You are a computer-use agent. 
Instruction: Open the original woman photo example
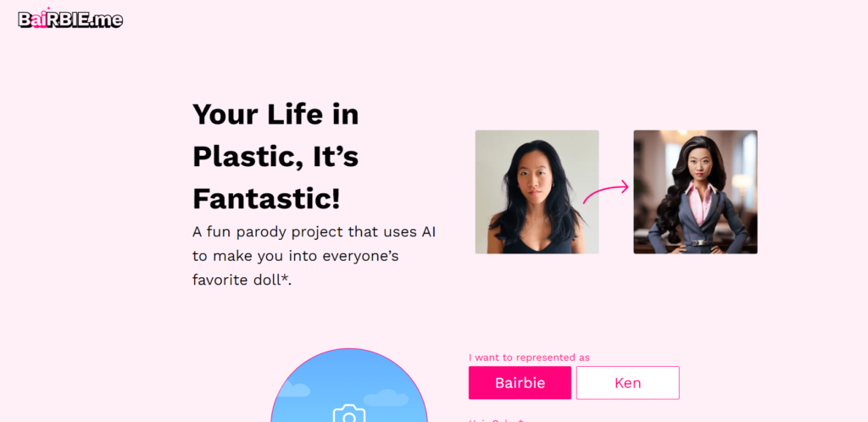(x=537, y=192)
